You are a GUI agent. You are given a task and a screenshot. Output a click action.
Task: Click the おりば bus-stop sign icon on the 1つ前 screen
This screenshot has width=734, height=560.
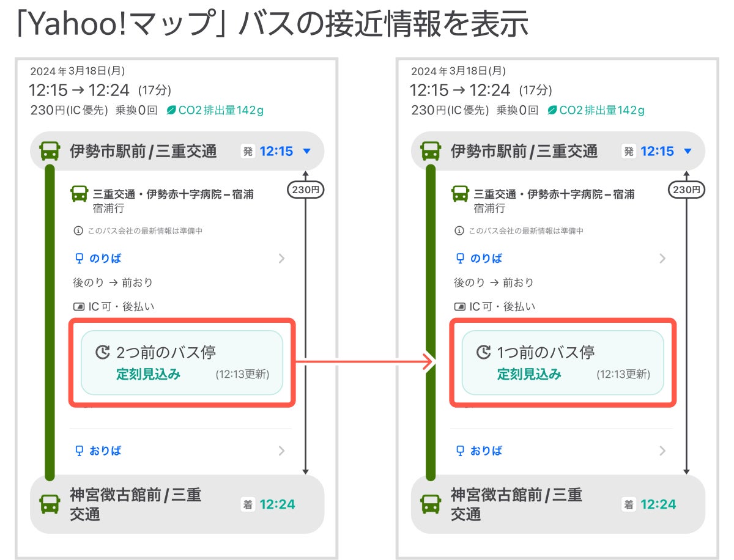459,451
